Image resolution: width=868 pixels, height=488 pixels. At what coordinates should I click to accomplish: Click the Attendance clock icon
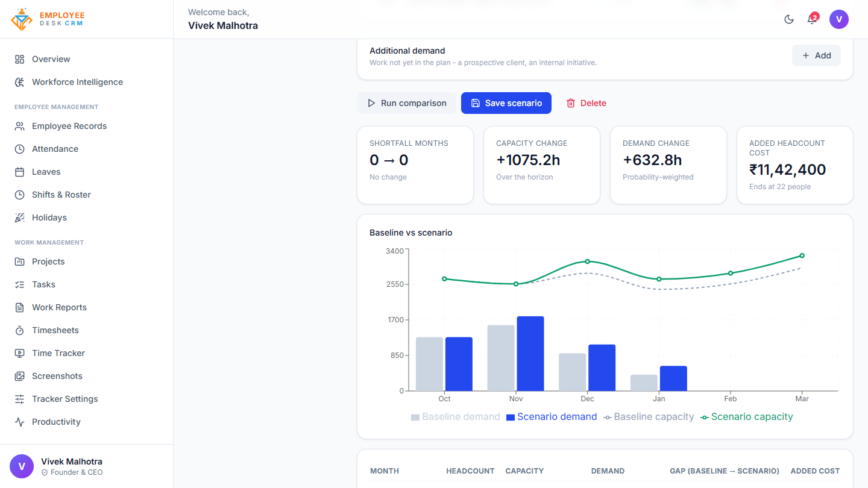tap(20, 149)
